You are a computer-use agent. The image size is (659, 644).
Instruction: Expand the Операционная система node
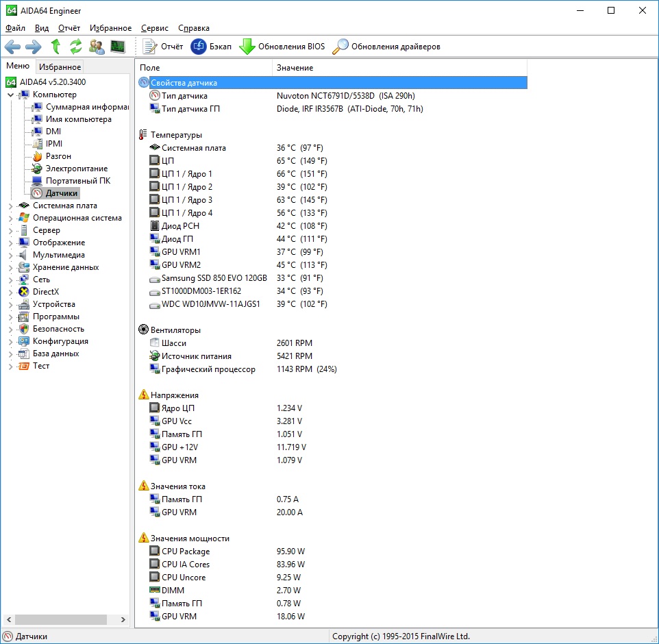[x=10, y=218]
